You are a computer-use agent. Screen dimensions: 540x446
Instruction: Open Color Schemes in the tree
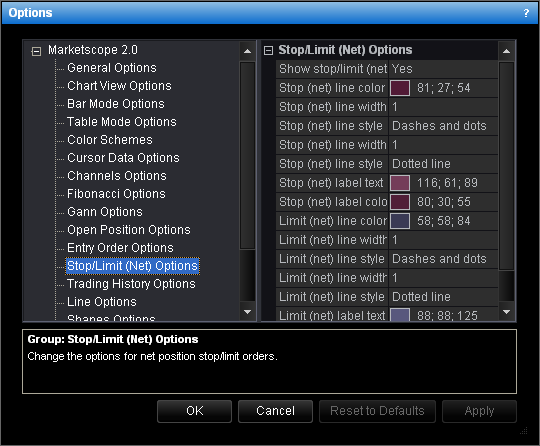pyautogui.click(x=110, y=140)
